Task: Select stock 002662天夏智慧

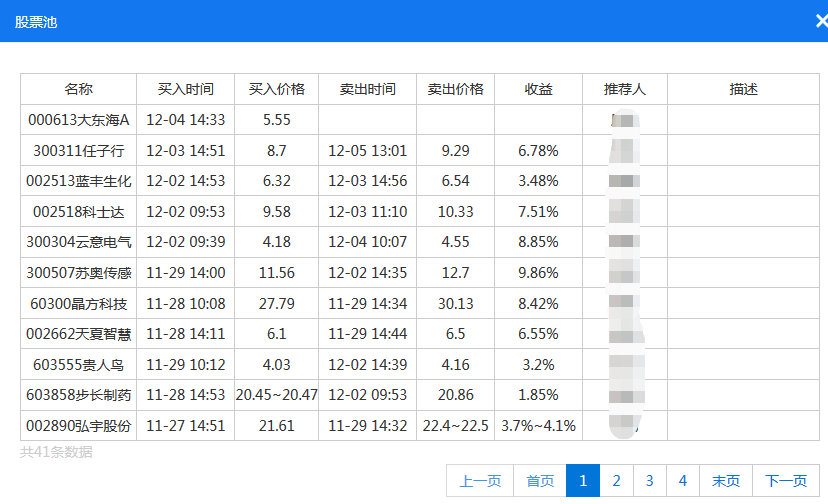Action: (79, 333)
